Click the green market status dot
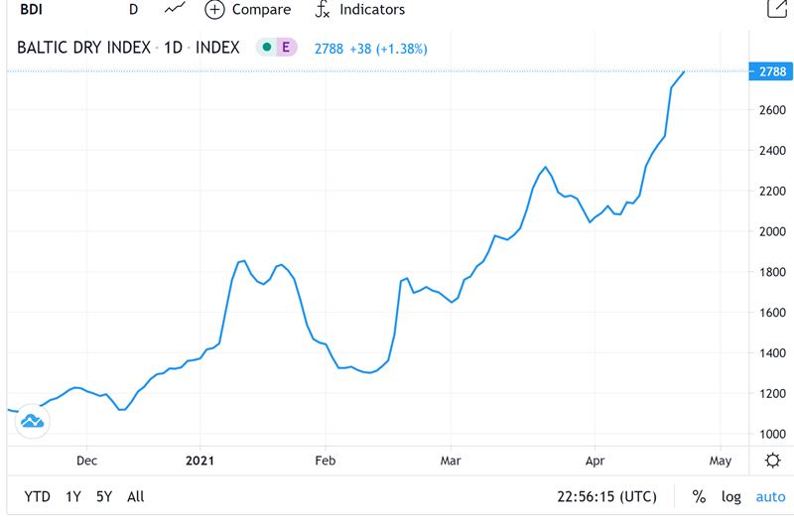The width and height of the screenshot is (794, 532). [x=266, y=47]
